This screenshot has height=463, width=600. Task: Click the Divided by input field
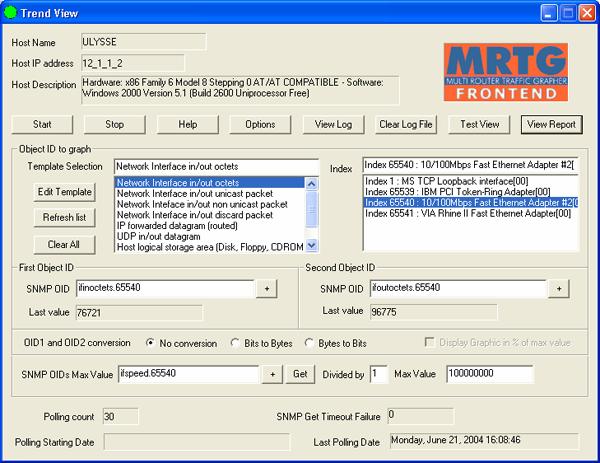tap(378, 373)
